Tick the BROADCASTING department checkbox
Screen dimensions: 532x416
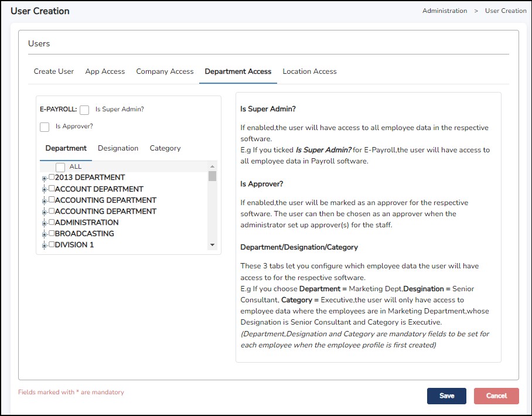coord(52,234)
